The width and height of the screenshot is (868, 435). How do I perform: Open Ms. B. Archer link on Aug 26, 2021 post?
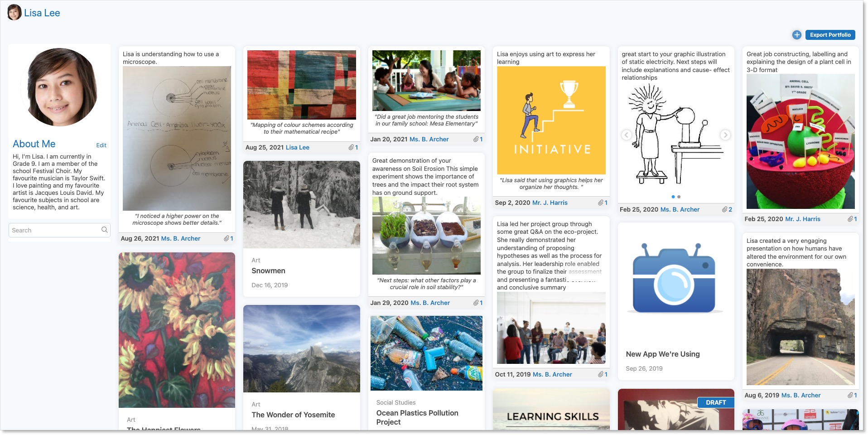(x=181, y=238)
